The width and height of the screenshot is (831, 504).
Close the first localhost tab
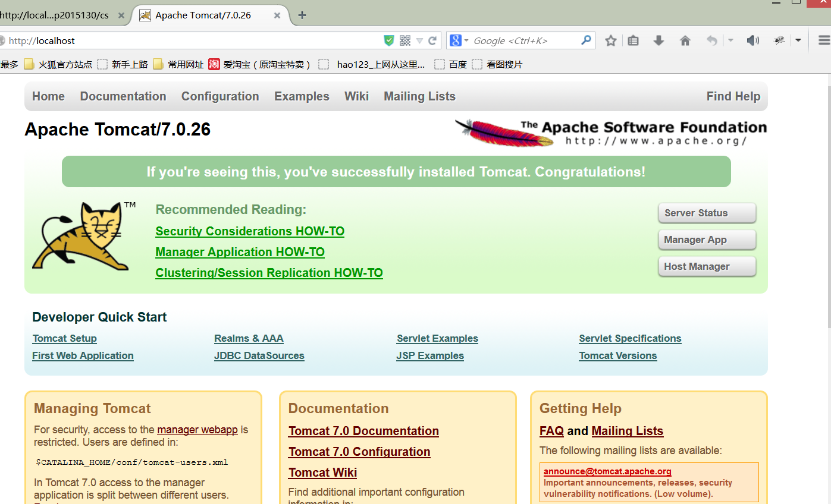click(121, 15)
